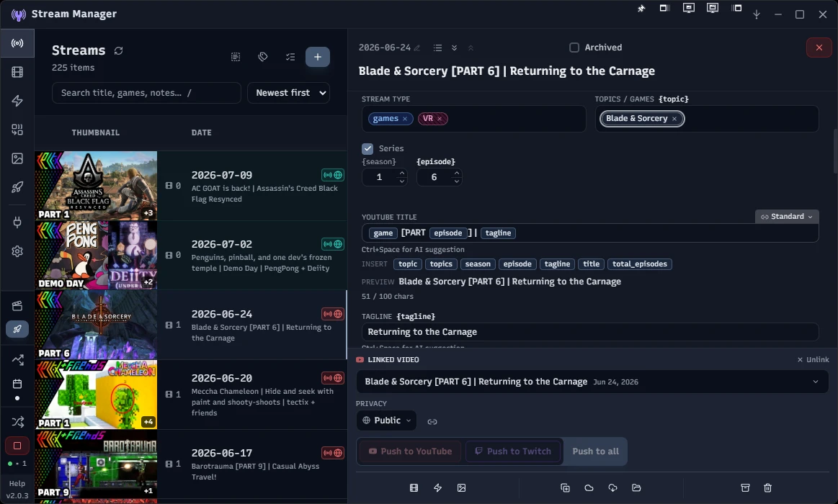838x504 pixels.
Task: Click the trash delete icon in bottom toolbar
Action: [x=767, y=488]
